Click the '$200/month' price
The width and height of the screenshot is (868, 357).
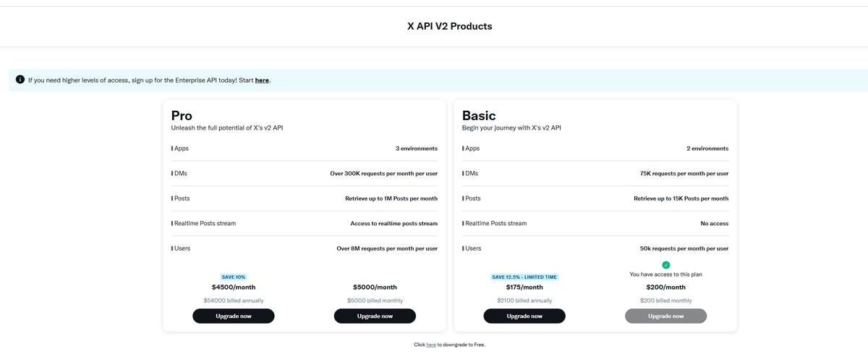[665, 287]
